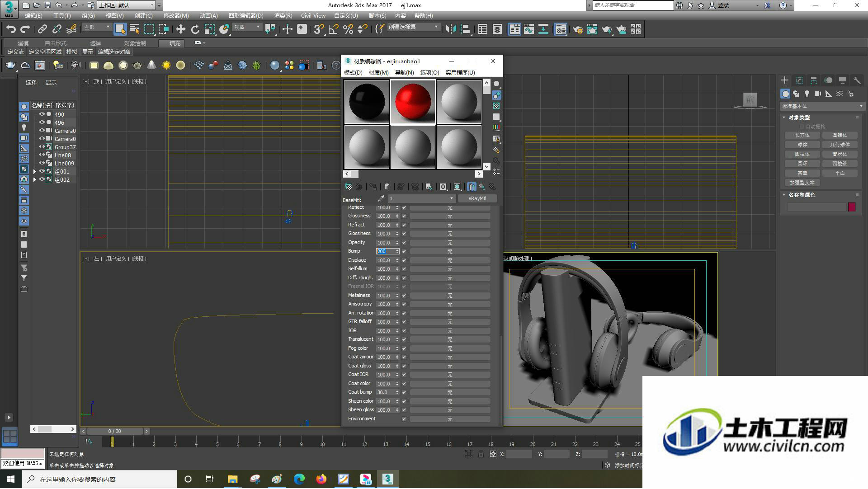Toggle Percent Snap in main toolbar
The image size is (868, 489).
click(348, 29)
